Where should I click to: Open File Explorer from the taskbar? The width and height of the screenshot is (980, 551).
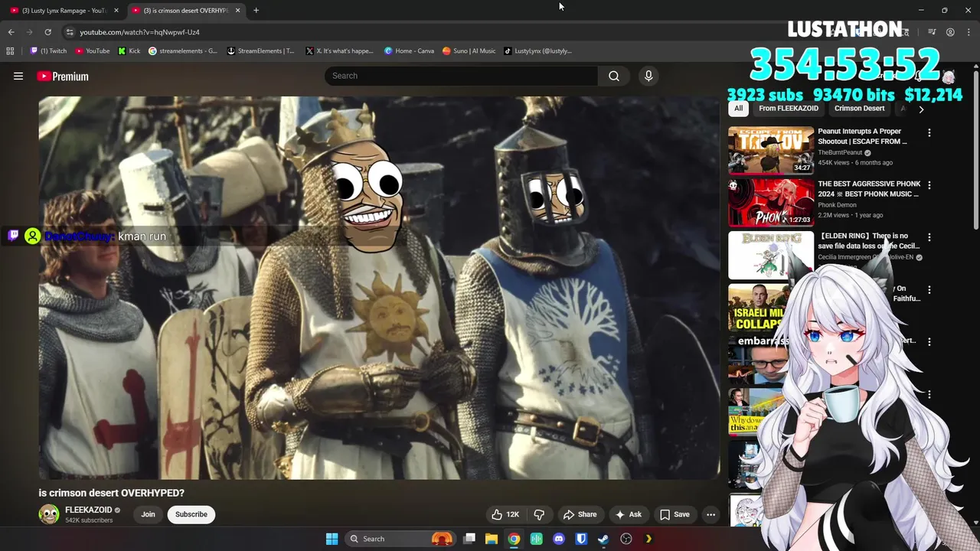pyautogui.click(x=492, y=539)
